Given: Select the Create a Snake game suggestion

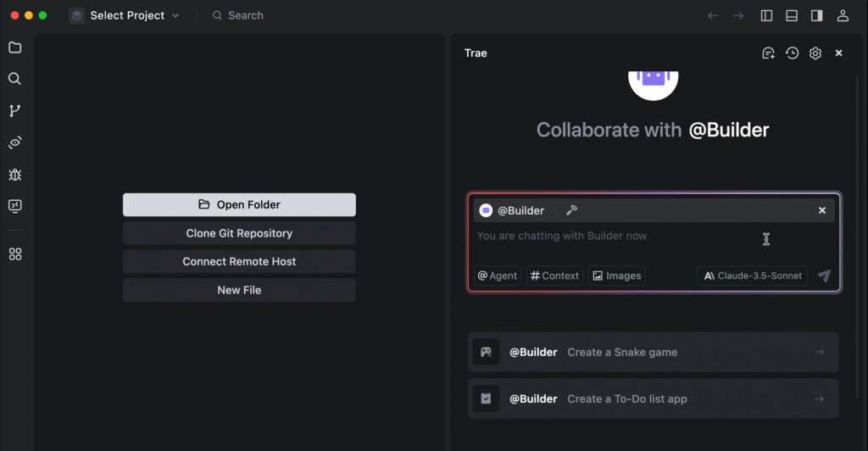Looking at the screenshot, I should [654, 352].
